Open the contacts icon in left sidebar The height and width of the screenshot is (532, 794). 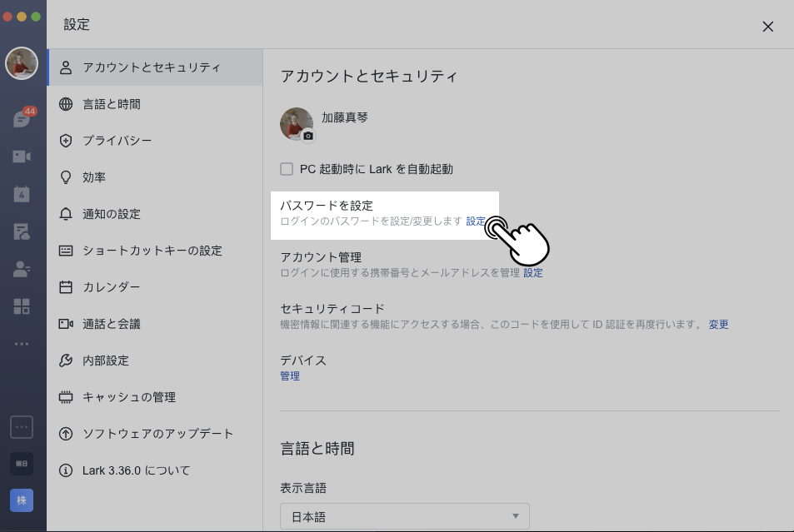pos(22,269)
